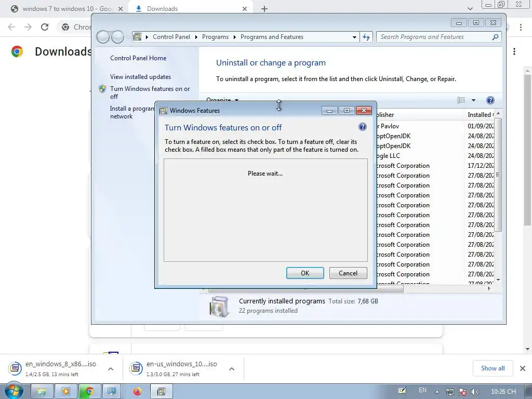The image size is (532, 399).
Task: Open Action Center flag tray icon
Action: [462, 392]
